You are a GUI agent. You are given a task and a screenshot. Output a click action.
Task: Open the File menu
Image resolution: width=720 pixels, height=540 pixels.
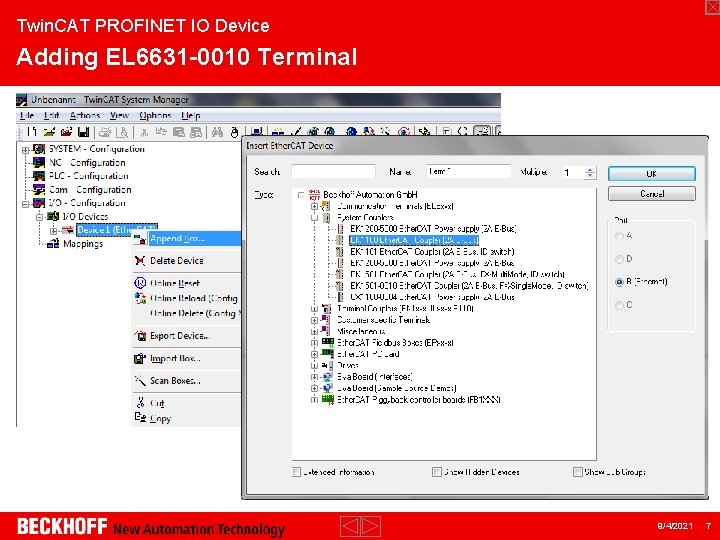[x=27, y=115]
